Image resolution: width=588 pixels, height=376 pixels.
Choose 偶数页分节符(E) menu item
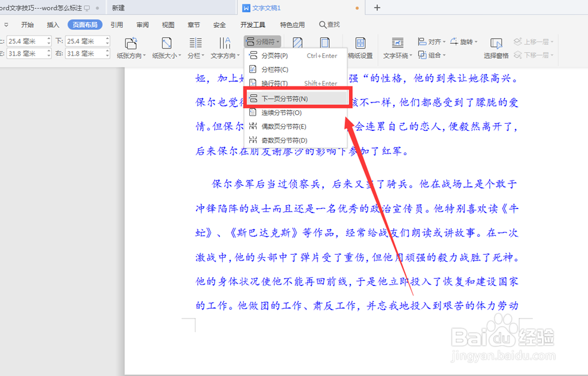(295, 126)
